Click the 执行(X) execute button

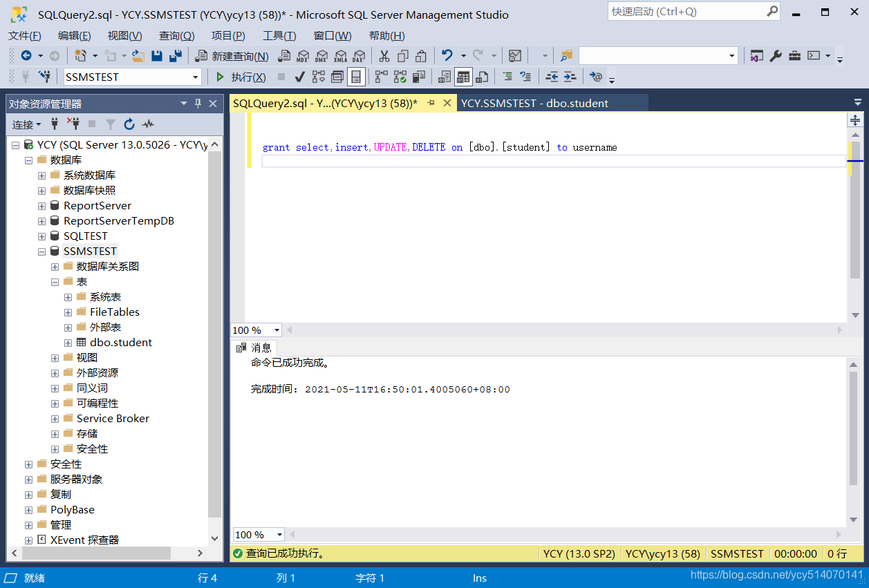(241, 77)
